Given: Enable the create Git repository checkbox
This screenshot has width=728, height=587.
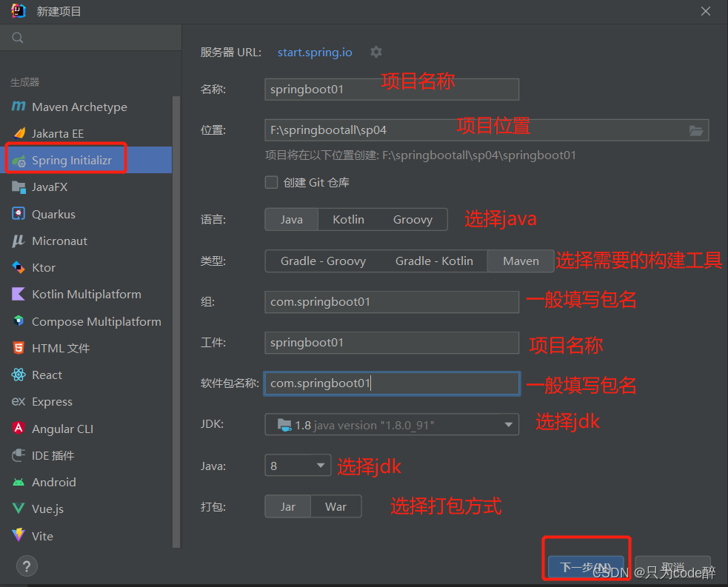Looking at the screenshot, I should click(271, 182).
